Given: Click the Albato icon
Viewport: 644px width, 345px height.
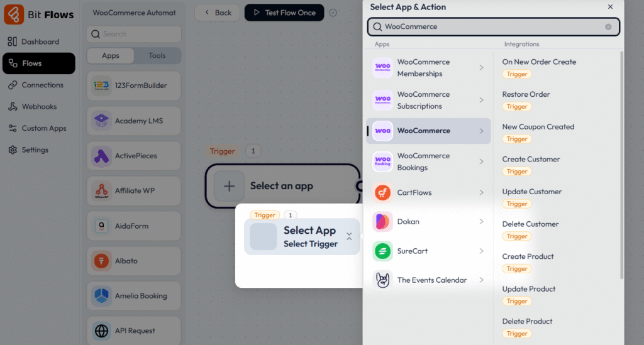Looking at the screenshot, I should [x=101, y=261].
